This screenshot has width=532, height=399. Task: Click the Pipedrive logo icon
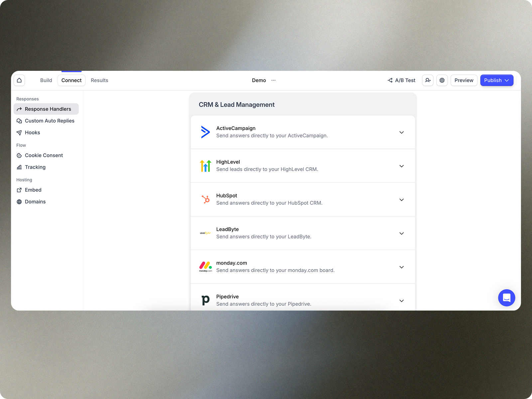pyautogui.click(x=205, y=300)
